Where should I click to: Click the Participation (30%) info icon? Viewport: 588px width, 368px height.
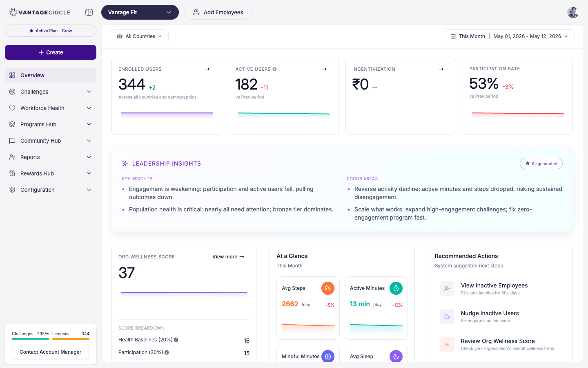(x=167, y=352)
